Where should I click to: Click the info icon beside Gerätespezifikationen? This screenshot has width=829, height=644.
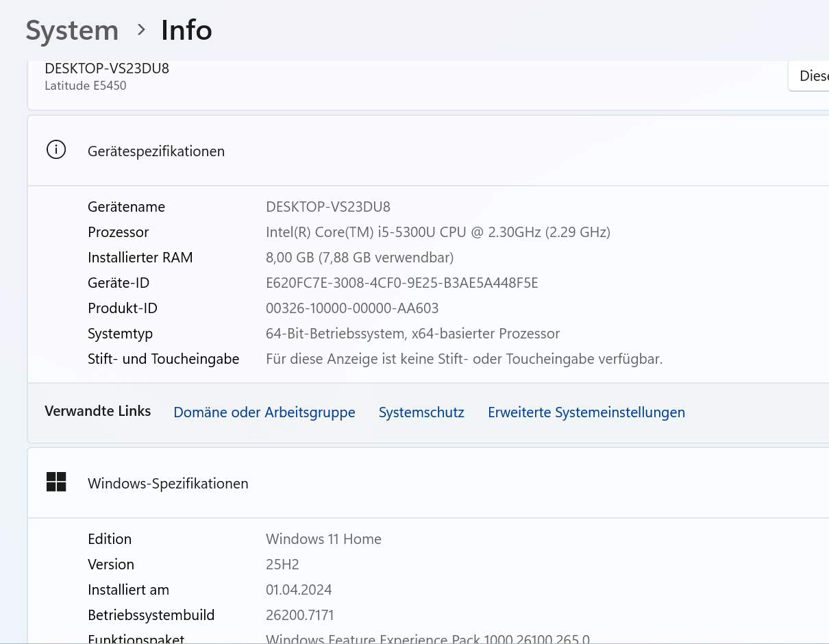tap(56, 150)
